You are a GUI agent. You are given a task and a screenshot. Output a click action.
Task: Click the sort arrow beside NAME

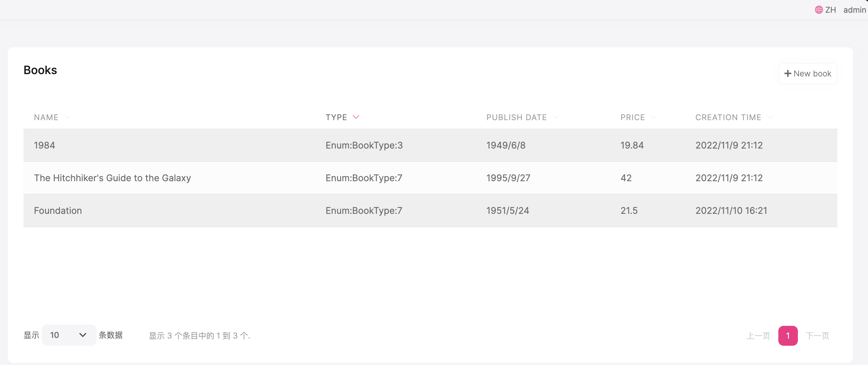pos(67,117)
